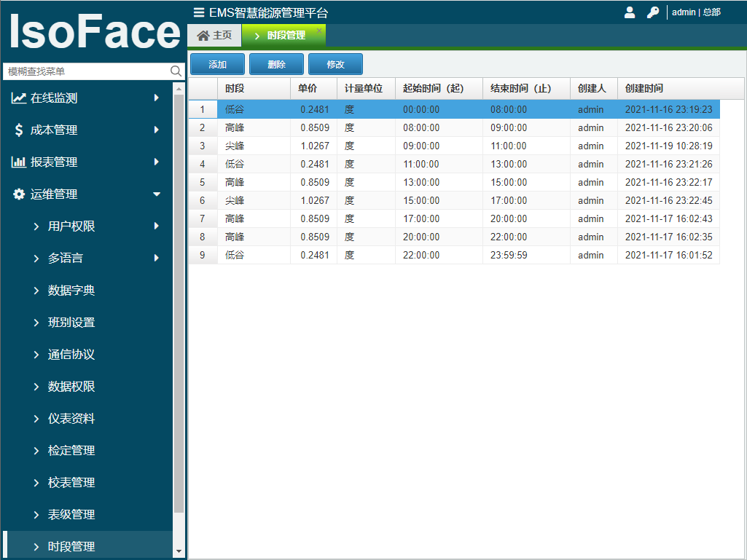Collapse the 运维管理 menu arrow

click(156, 194)
